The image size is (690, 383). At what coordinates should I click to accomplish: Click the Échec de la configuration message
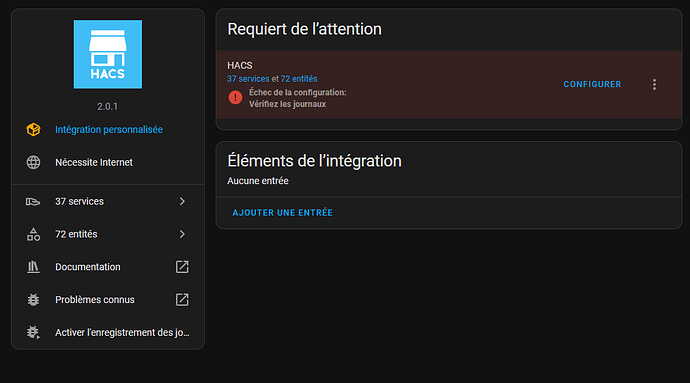298,98
